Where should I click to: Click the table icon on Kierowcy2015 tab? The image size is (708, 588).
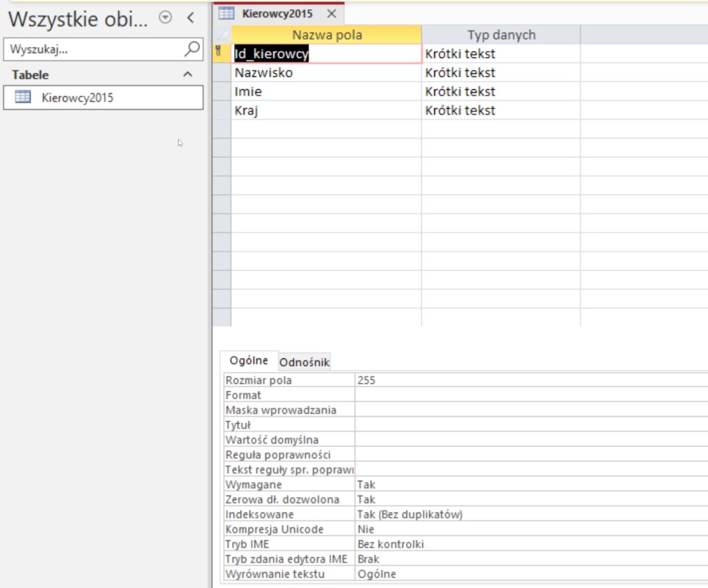pyautogui.click(x=226, y=13)
